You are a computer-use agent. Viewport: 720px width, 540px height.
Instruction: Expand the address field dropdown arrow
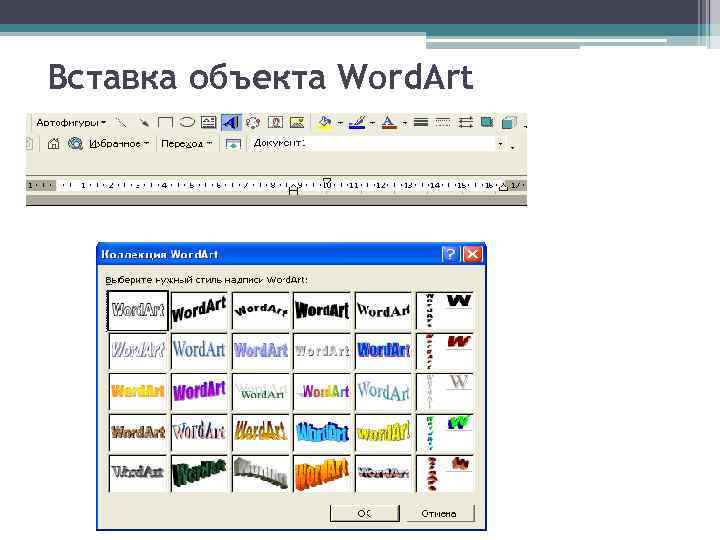pyautogui.click(x=501, y=144)
